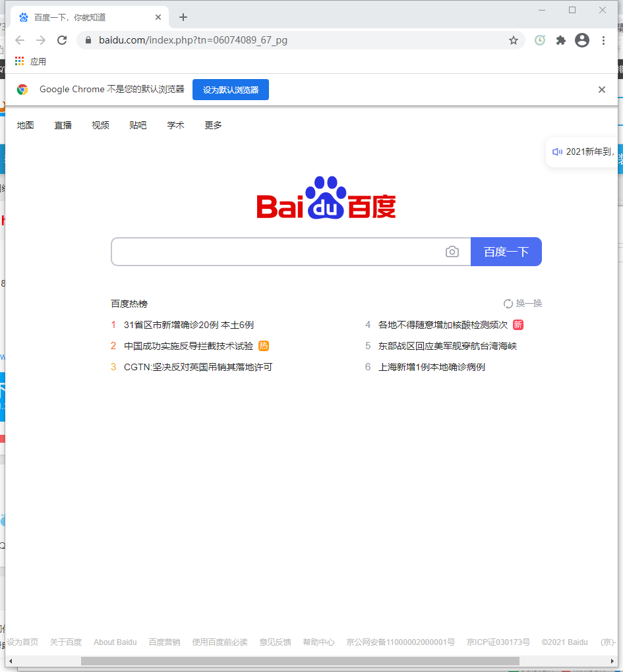Viewport: 623px width, 672px height.
Task: Open a new tab with the plus button
Action: pyautogui.click(x=183, y=17)
